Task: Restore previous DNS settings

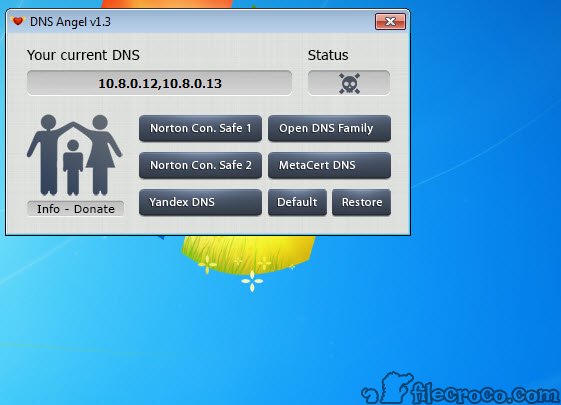Action: tap(361, 202)
